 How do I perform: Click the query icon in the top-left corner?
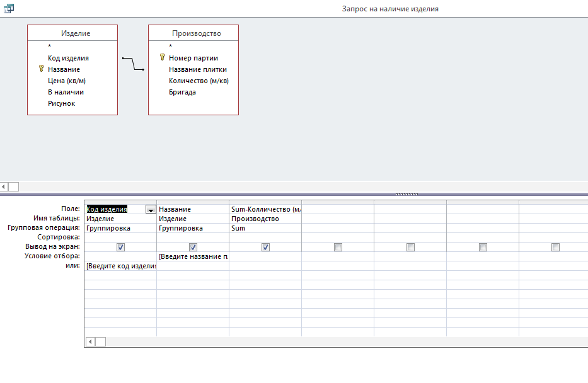[9, 9]
